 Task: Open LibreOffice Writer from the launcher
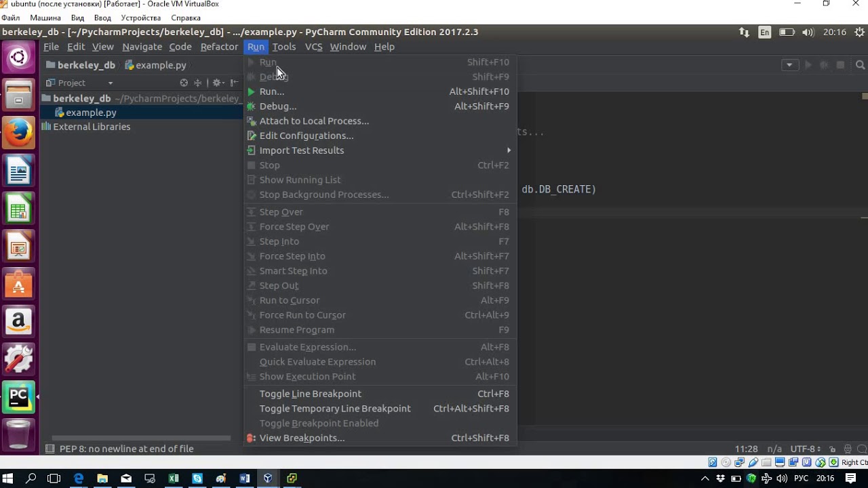18,170
